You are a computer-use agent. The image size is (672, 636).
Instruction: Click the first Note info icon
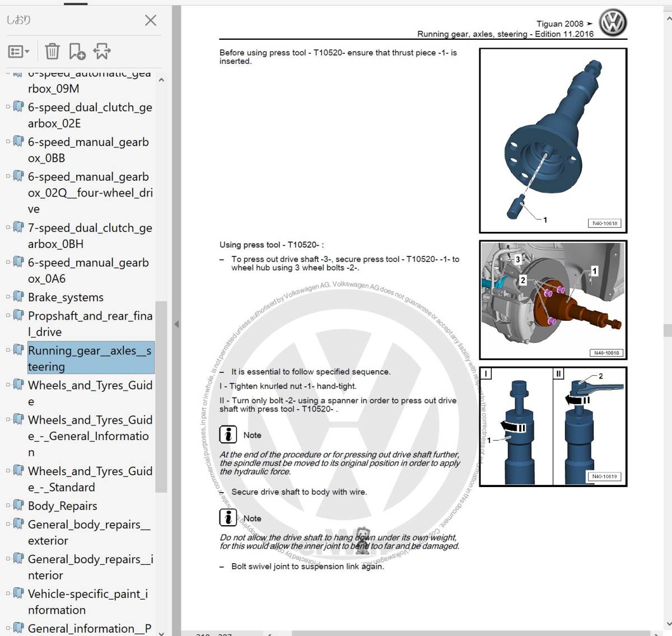point(228,434)
